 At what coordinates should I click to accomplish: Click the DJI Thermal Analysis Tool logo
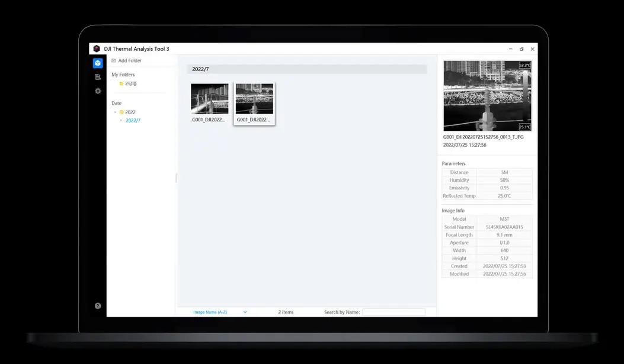coord(97,49)
